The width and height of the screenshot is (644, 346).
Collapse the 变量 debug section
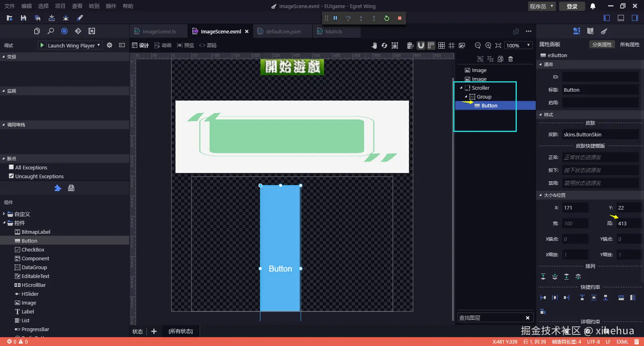pyautogui.click(x=4, y=57)
